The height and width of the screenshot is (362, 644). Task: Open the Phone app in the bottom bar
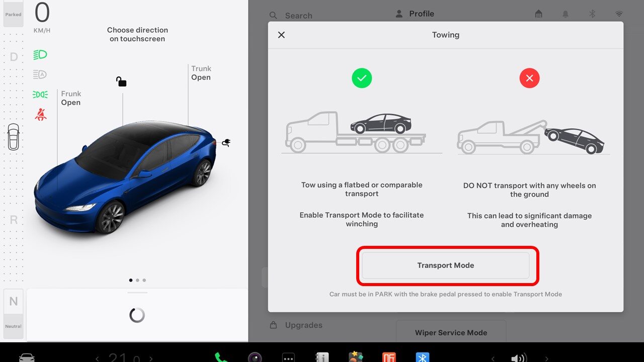click(x=220, y=357)
